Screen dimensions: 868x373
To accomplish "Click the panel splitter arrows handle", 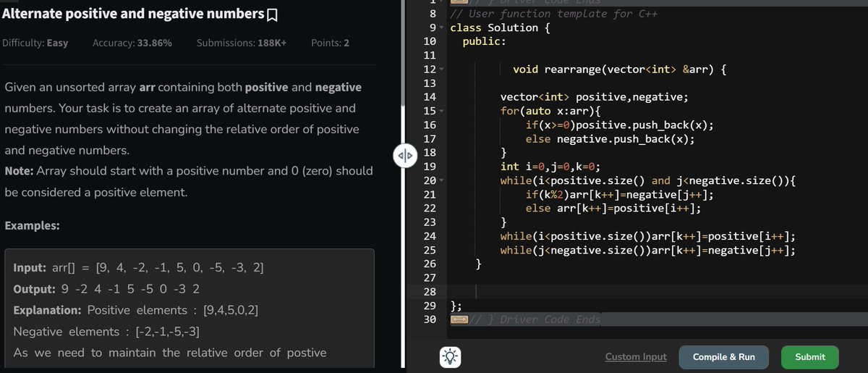I will click(x=404, y=154).
